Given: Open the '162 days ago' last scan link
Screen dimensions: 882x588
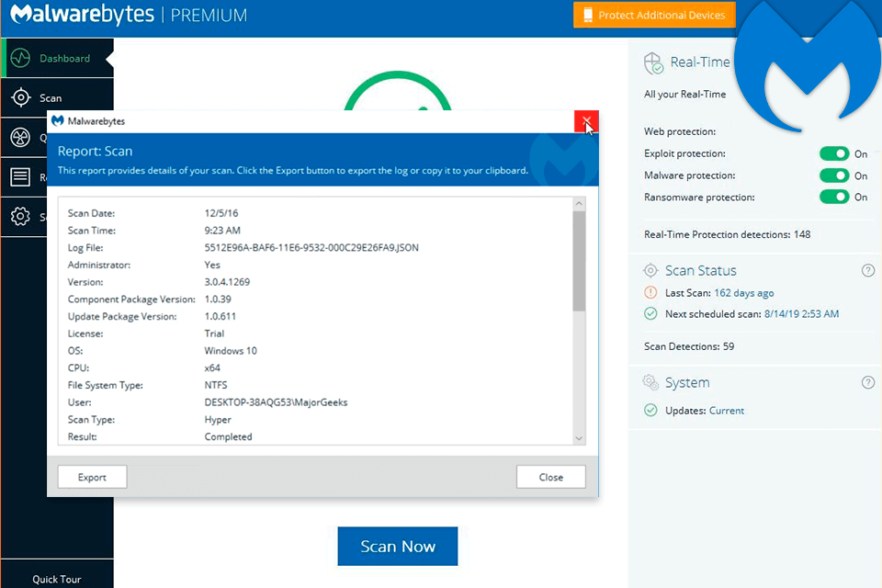Looking at the screenshot, I should click(x=743, y=293).
